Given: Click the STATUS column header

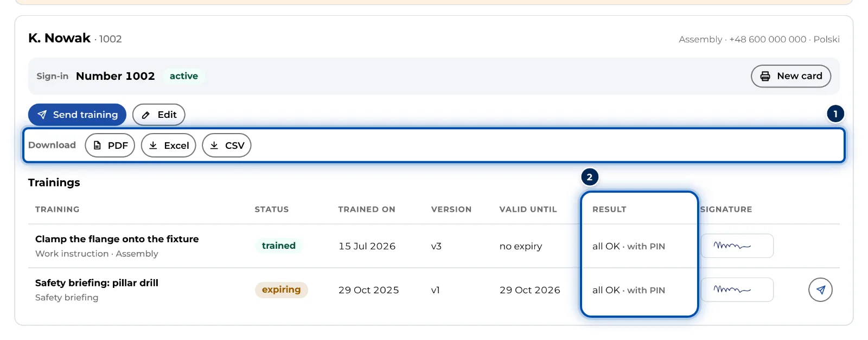Looking at the screenshot, I should click(272, 209).
